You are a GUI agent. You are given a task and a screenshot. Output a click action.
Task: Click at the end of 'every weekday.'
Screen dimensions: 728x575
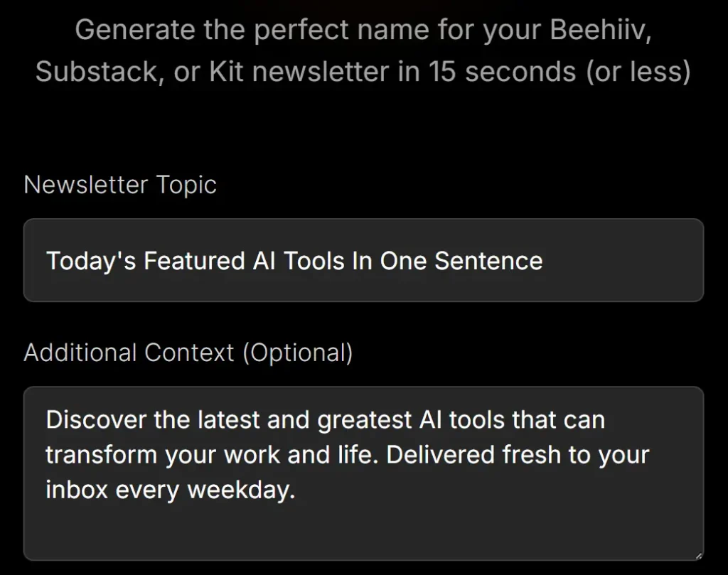pyautogui.click(x=299, y=490)
